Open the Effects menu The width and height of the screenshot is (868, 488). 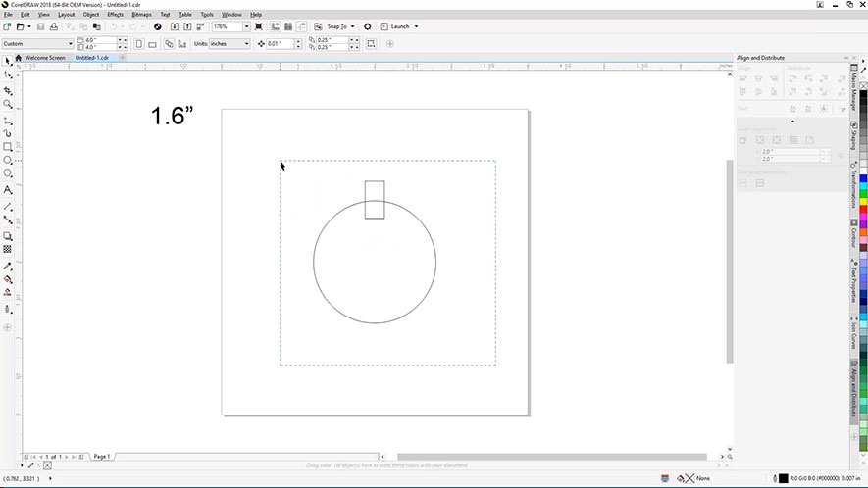tap(116, 15)
